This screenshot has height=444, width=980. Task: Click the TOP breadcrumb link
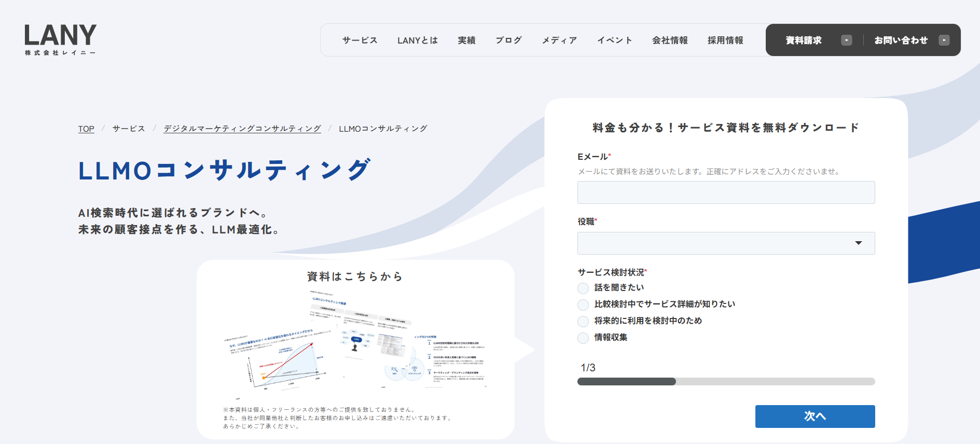pos(86,129)
